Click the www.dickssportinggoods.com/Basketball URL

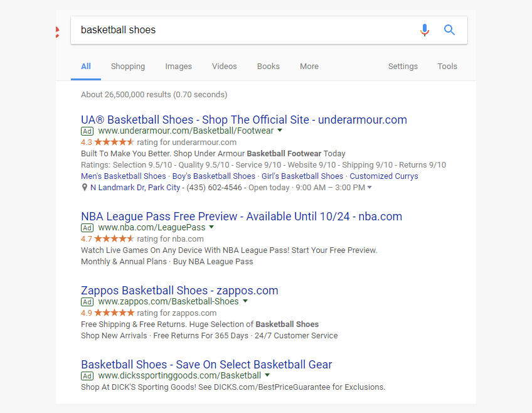click(x=179, y=375)
